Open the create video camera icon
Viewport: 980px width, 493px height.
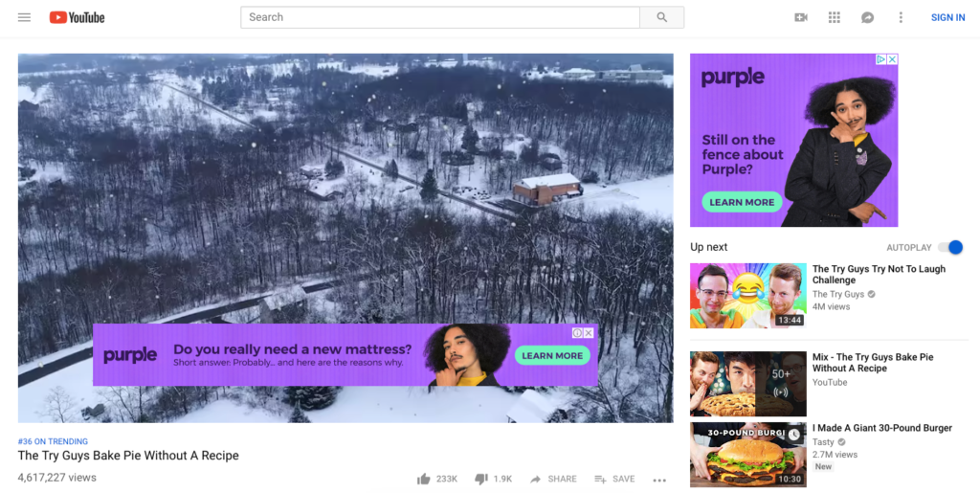(x=801, y=17)
